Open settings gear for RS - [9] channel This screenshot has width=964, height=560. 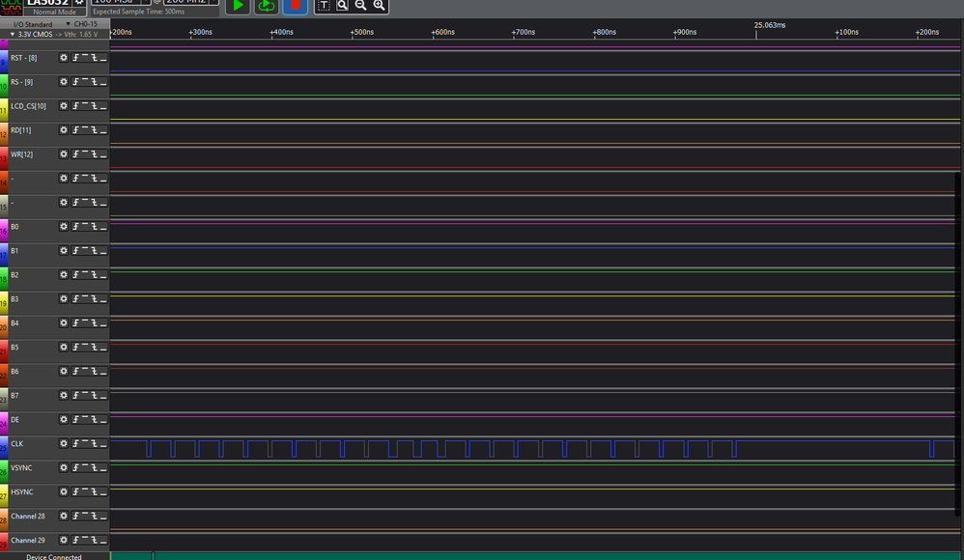click(64, 82)
